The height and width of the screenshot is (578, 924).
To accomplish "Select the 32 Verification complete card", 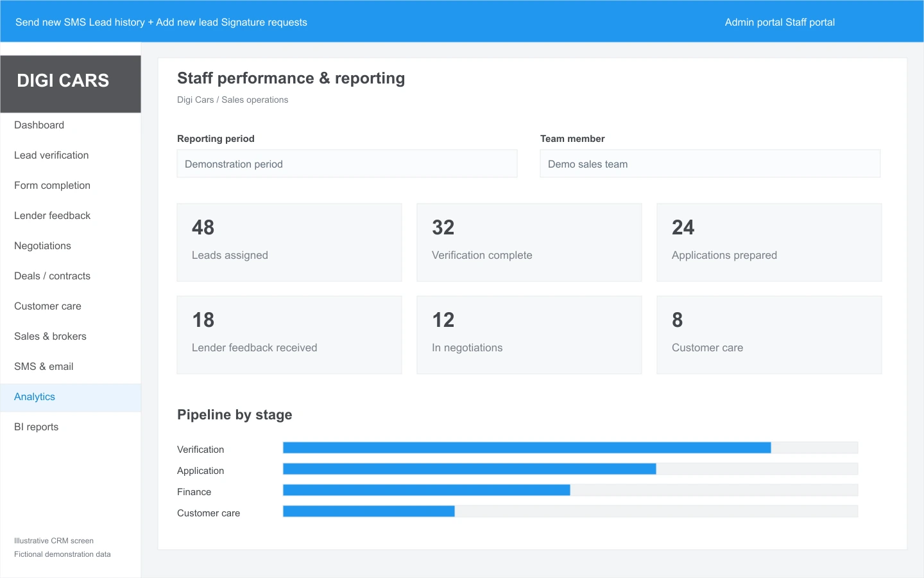I will (529, 243).
